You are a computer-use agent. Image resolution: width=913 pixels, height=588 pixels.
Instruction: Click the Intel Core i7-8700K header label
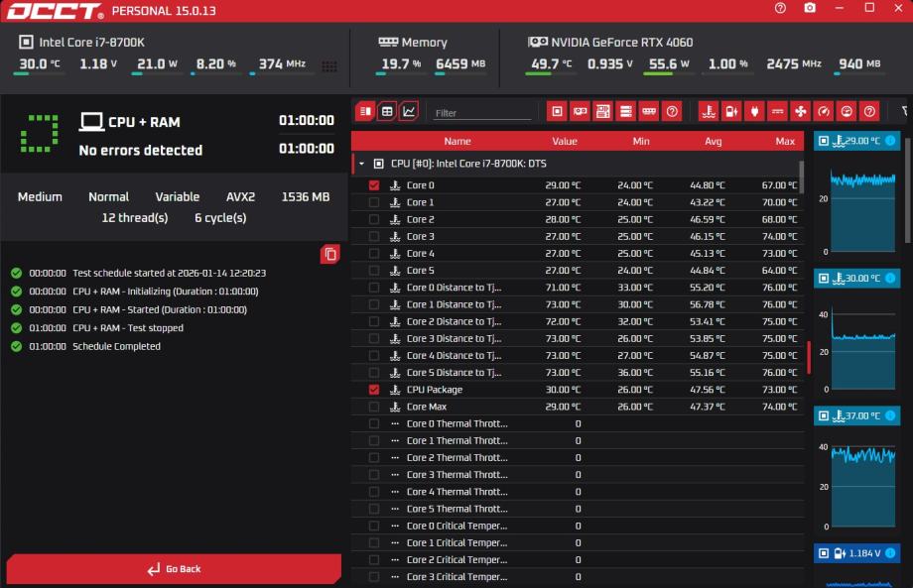point(92,42)
